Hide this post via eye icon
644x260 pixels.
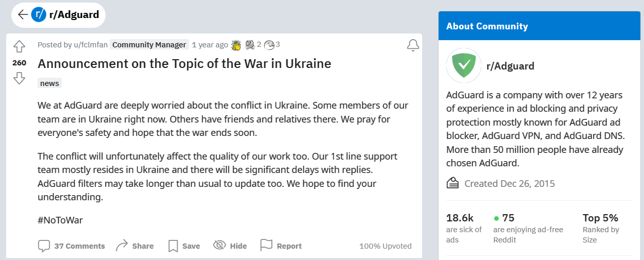coord(220,246)
